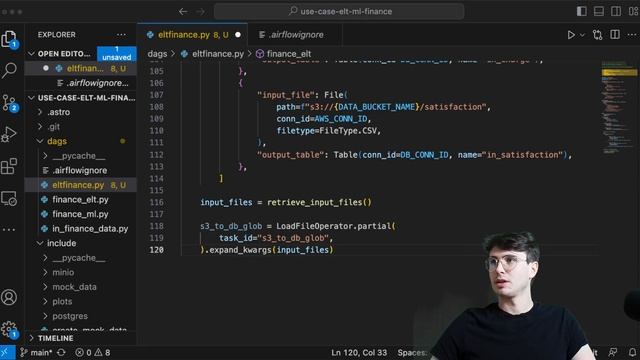Switch to the .airflowignore editor tab
This screenshot has width=640, height=360.
point(296,35)
